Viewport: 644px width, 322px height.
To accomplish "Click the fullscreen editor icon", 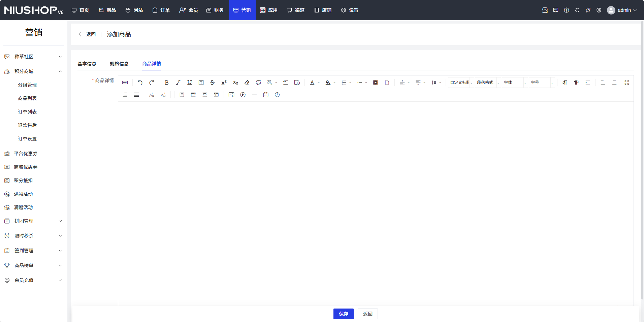I will click(x=626, y=83).
